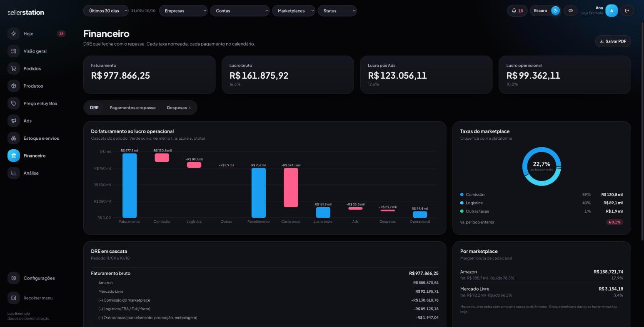
Task: Click the sellerstation logo
Action: 26,13
